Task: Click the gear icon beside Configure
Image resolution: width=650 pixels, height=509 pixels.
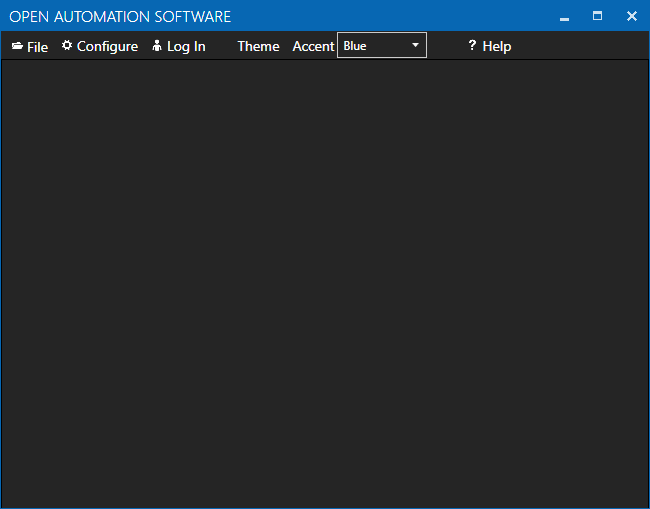Action: (67, 46)
